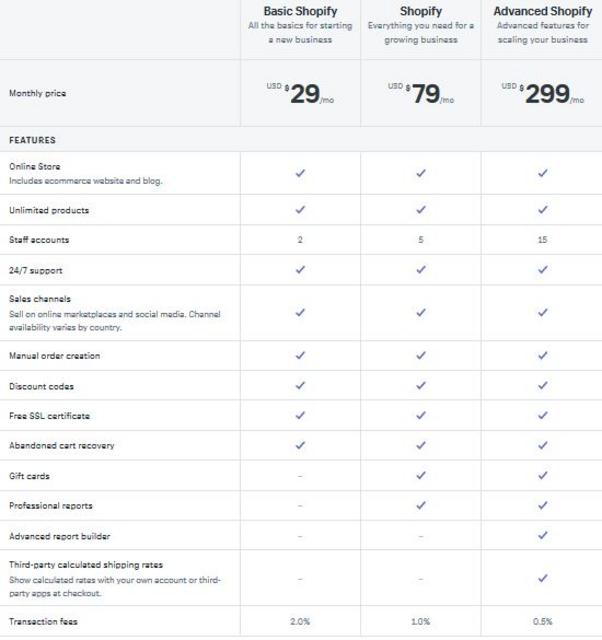Click Unlimited products checkmark under Advanced Shopify
Viewport: 602px width, 640px height.
pyautogui.click(x=542, y=210)
